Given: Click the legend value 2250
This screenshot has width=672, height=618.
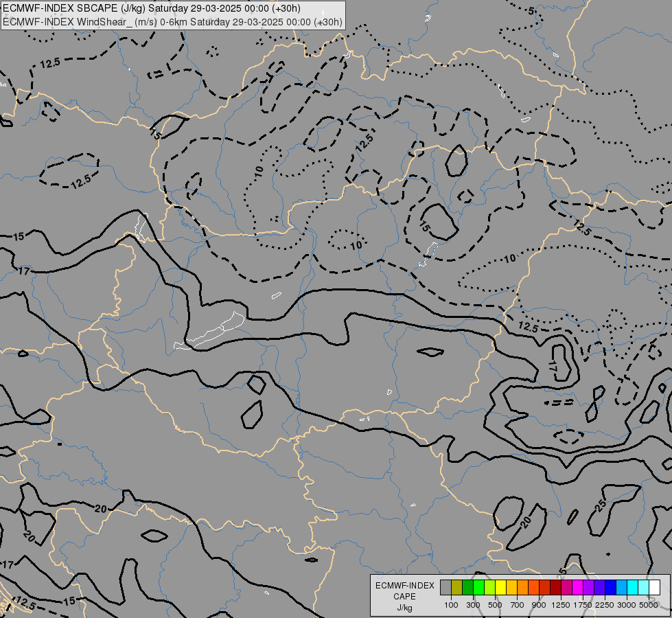Looking at the screenshot, I should pos(605,605).
